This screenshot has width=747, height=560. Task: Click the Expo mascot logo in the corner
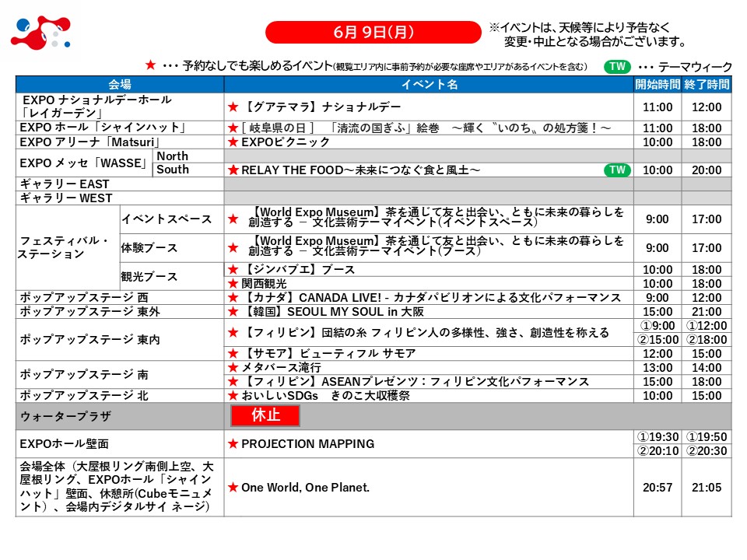tap(40, 33)
